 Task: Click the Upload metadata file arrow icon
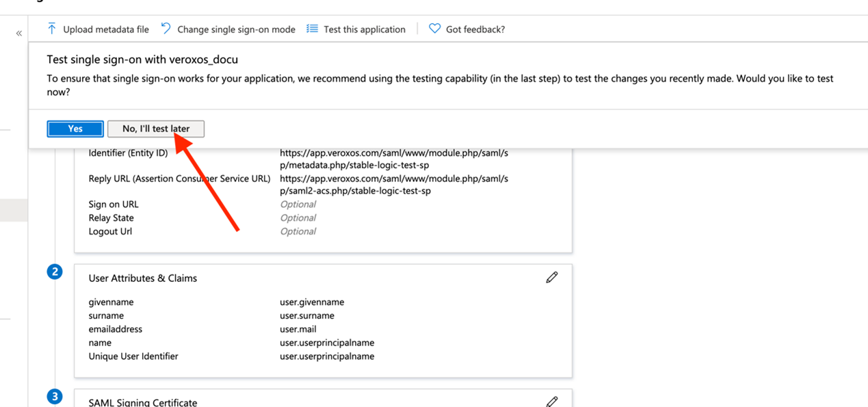pos(52,29)
